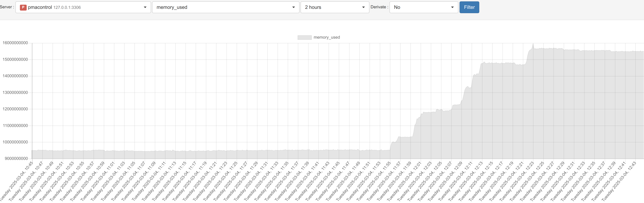Click the server selector's caret arrow
This screenshot has width=644, height=203.
[145, 7]
